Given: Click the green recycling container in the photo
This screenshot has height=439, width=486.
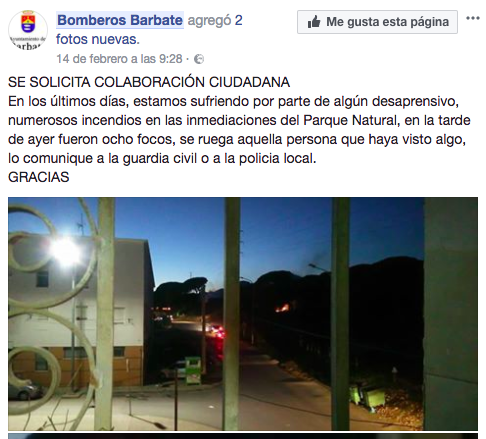Looking at the screenshot, I should 193,370.
